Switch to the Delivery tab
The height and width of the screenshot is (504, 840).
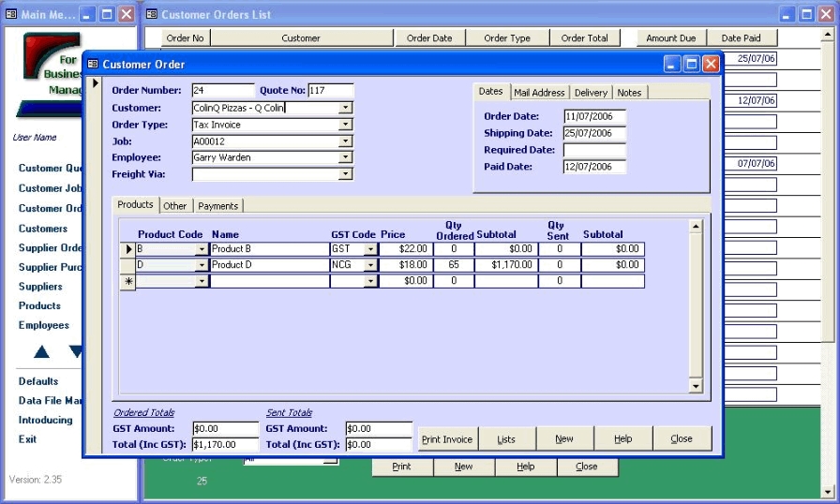pos(591,93)
